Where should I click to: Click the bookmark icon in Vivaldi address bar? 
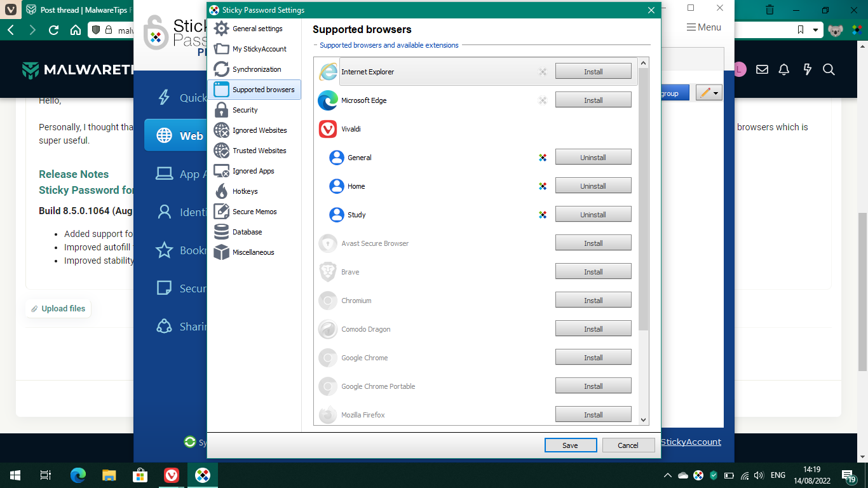(x=801, y=30)
